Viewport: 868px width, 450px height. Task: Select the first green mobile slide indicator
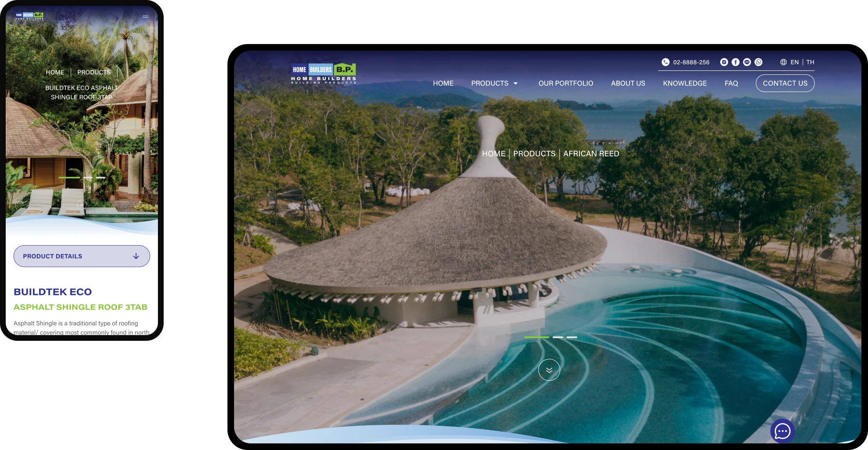point(69,177)
